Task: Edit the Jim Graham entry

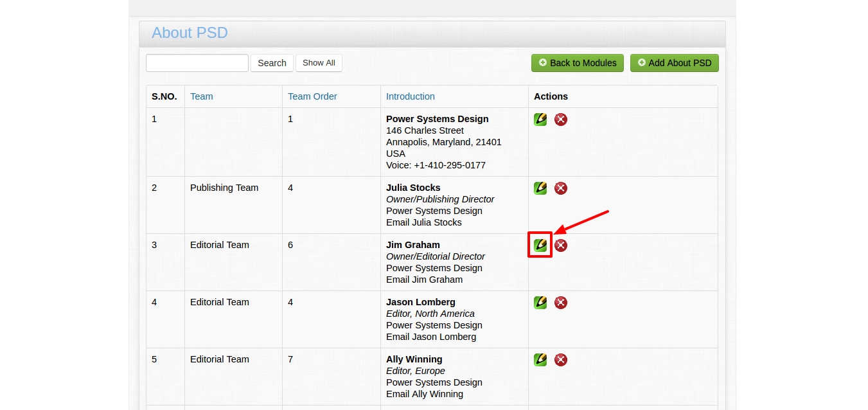Action: tap(540, 245)
